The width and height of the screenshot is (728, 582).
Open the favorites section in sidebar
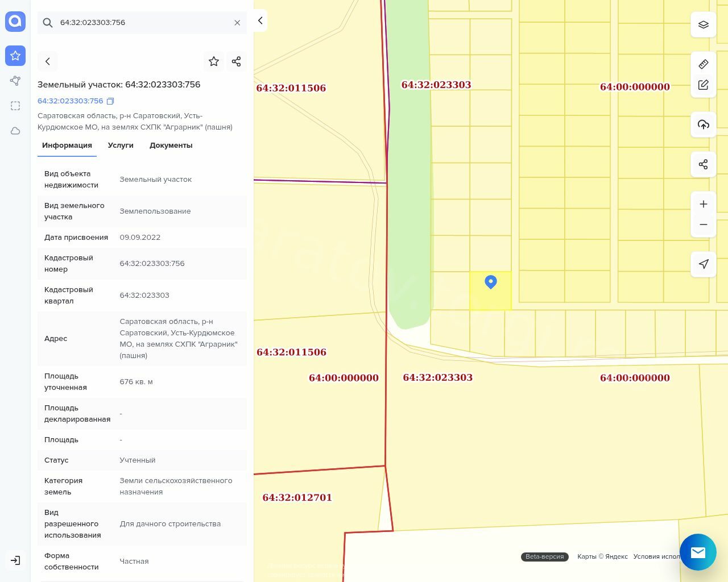tap(15, 56)
